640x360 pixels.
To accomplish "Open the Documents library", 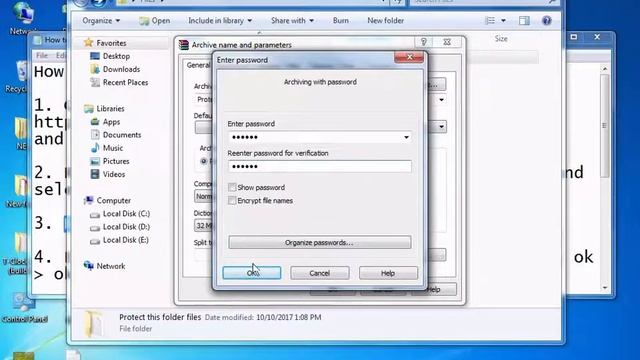I will [x=122, y=135].
